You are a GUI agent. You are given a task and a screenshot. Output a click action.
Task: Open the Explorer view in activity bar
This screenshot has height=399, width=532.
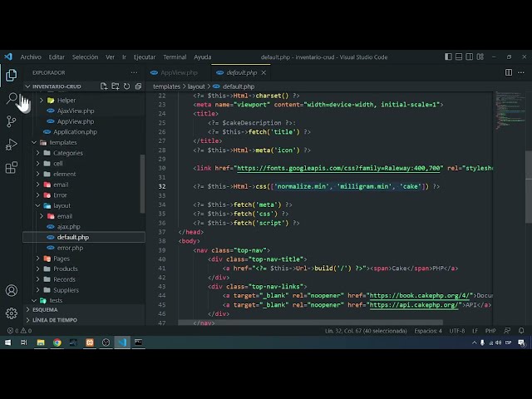pos(11,75)
